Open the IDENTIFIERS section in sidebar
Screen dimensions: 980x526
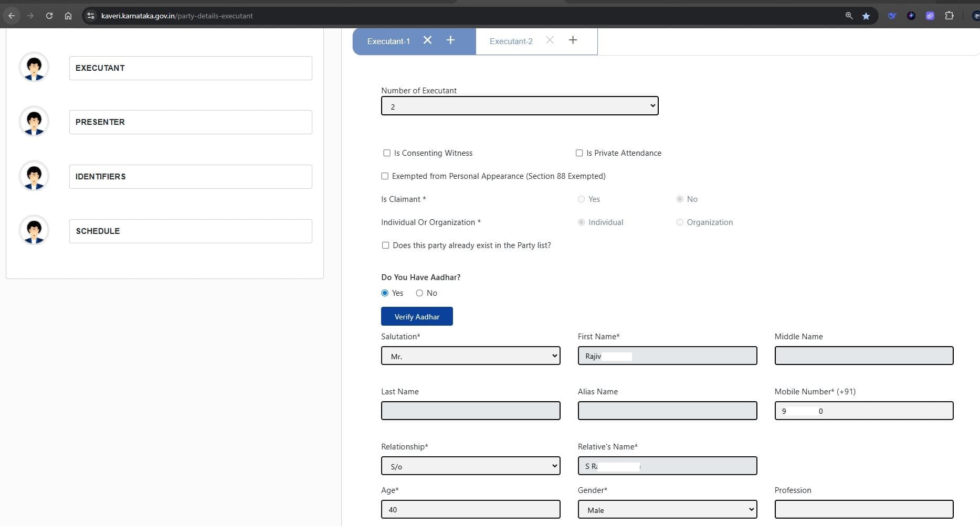click(191, 177)
